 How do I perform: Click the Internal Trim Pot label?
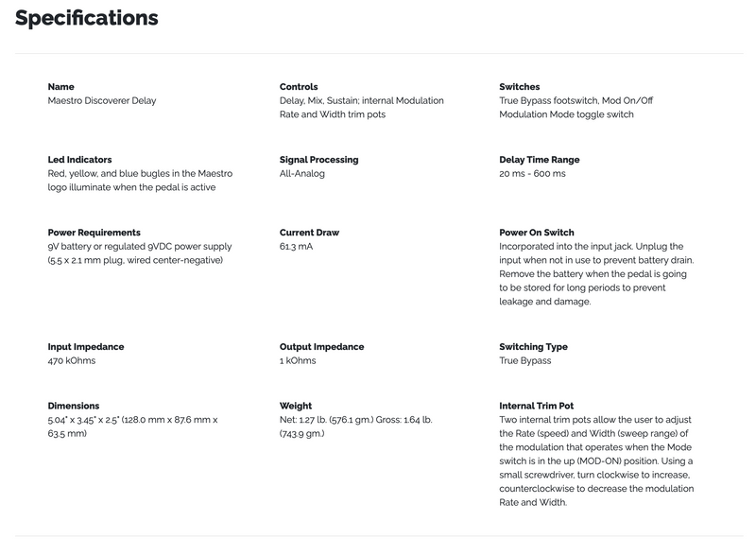[536, 406]
